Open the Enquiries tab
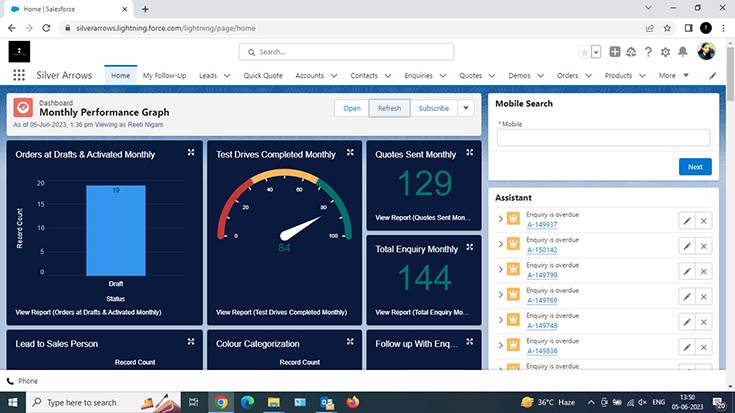 pyautogui.click(x=418, y=75)
